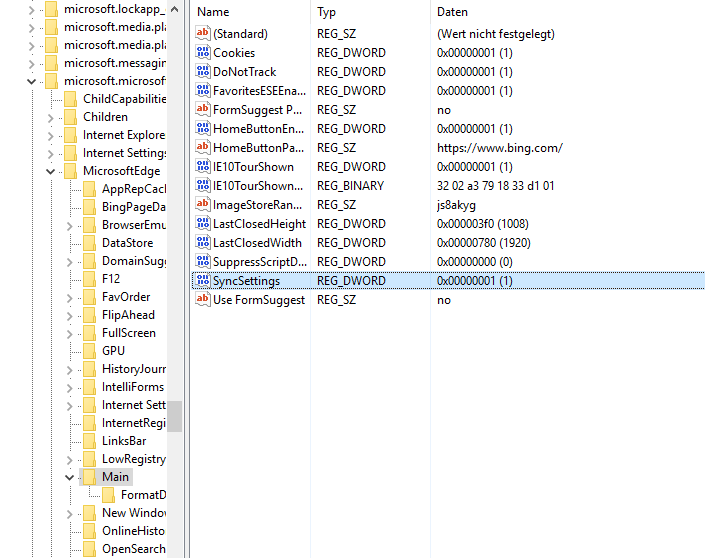
Task: Select the OnlineHisto tree key
Action: pos(134,531)
